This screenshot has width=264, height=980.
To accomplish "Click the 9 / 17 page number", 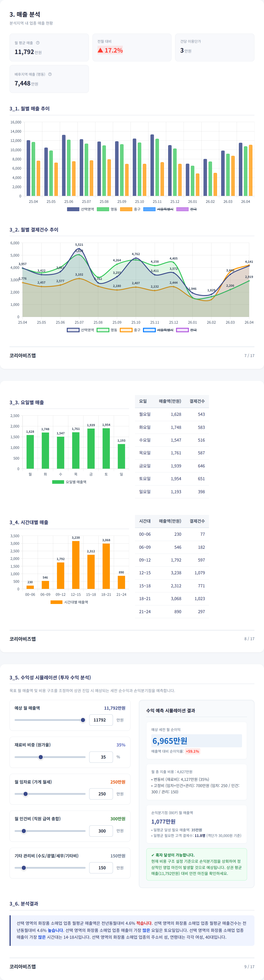I will tap(250, 967).
